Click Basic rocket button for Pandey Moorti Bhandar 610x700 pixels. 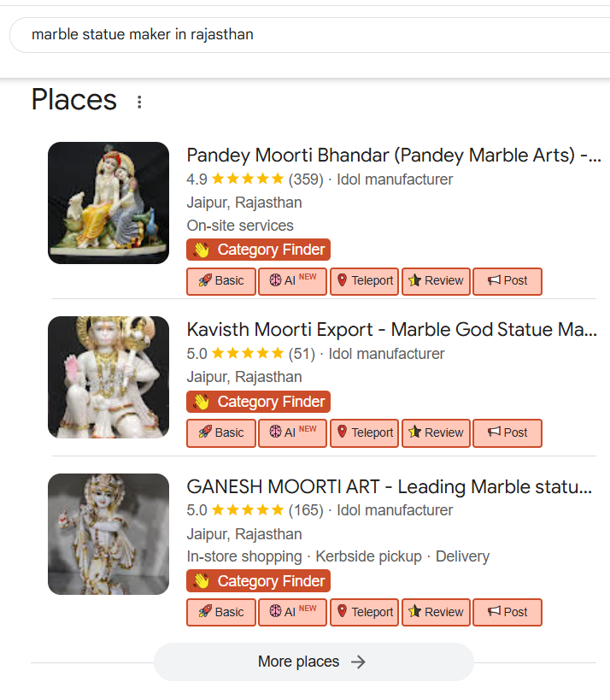point(221,280)
